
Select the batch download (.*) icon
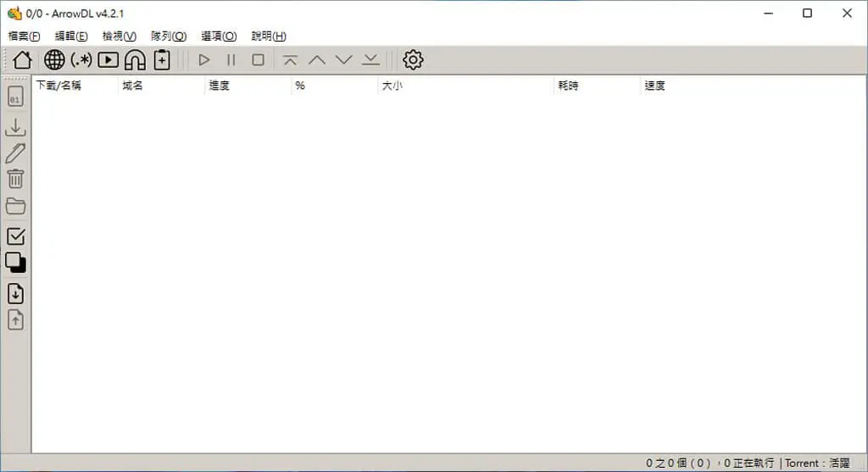[81, 60]
